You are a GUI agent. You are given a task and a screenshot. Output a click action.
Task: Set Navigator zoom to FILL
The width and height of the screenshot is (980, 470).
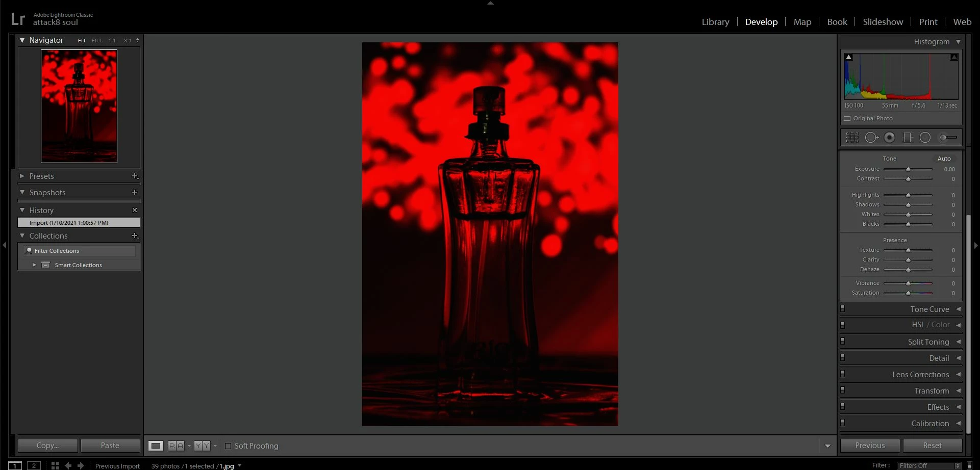(97, 40)
